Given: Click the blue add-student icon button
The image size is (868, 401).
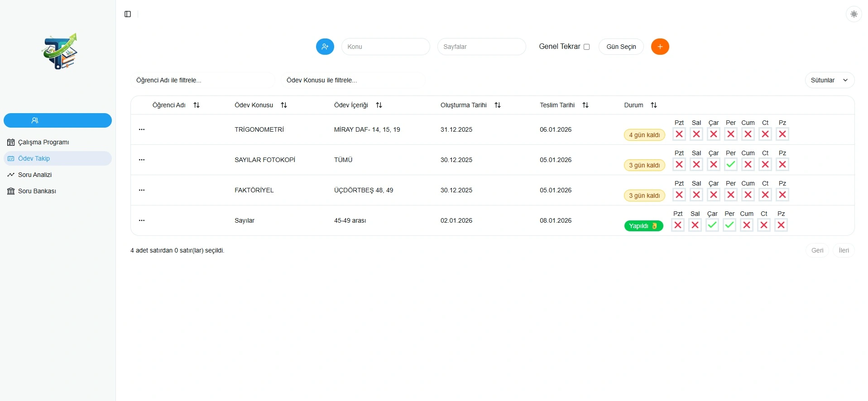Looking at the screenshot, I should click(325, 47).
